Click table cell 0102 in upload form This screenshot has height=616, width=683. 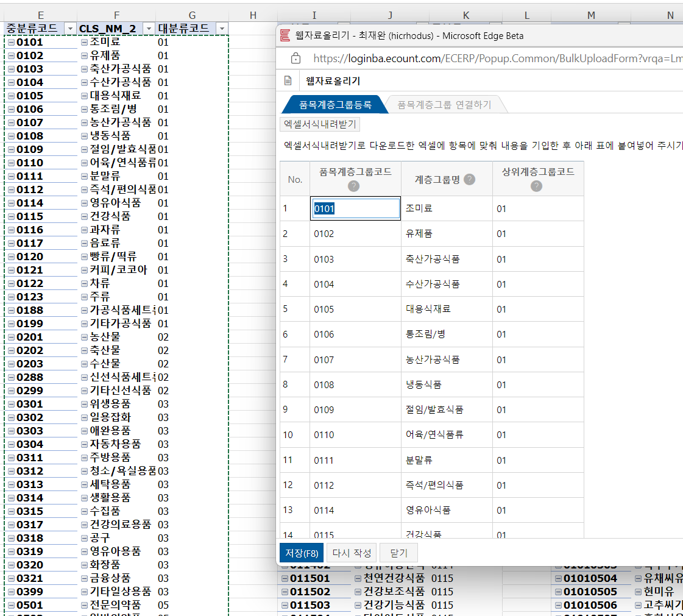coord(355,234)
